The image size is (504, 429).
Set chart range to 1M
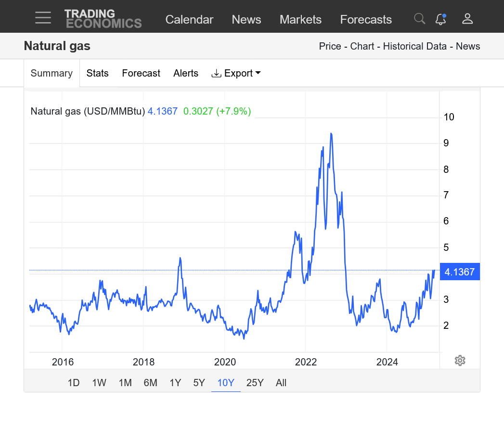point(125,383)
